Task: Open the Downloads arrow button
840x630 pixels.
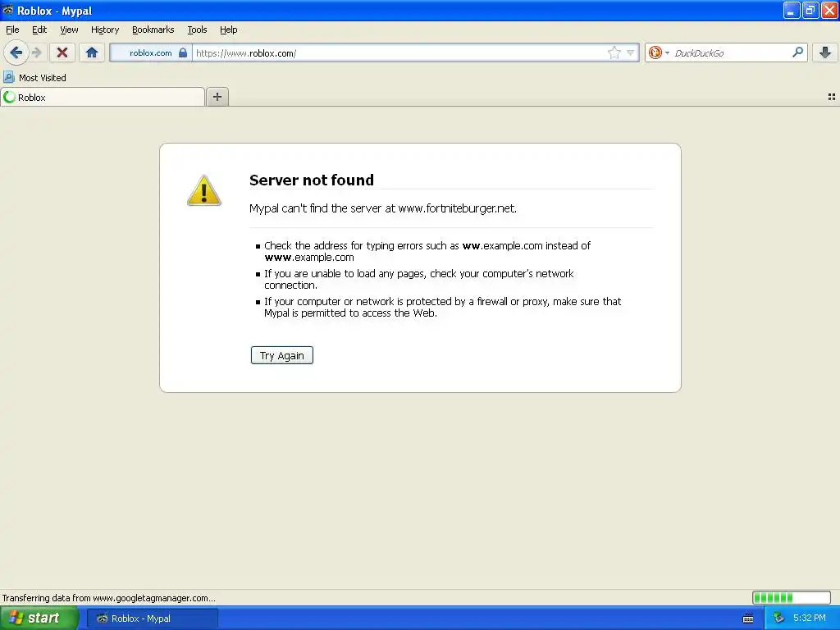Action: (x=825, y=52)
